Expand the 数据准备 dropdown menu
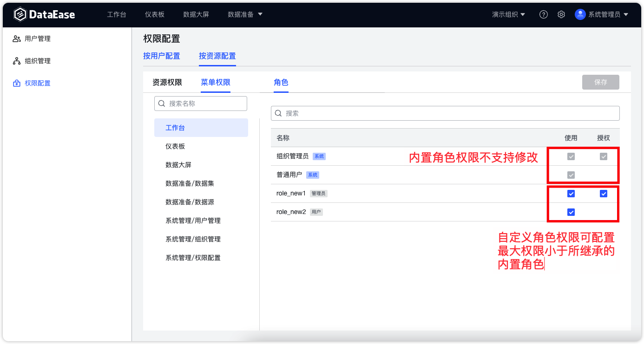Viewport: 644px width, 344px height. tap(245, 14)
